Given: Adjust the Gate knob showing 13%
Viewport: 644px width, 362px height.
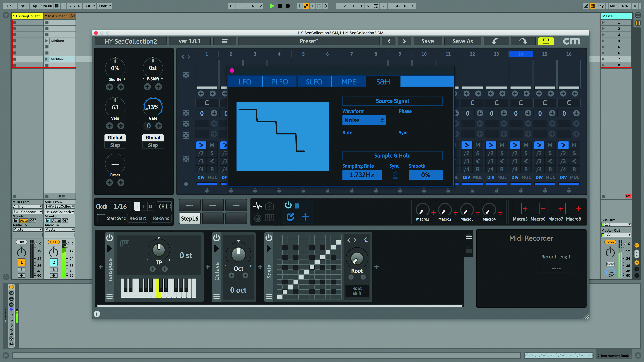Looking at the screenshot, I should click(x=153, y=107).
